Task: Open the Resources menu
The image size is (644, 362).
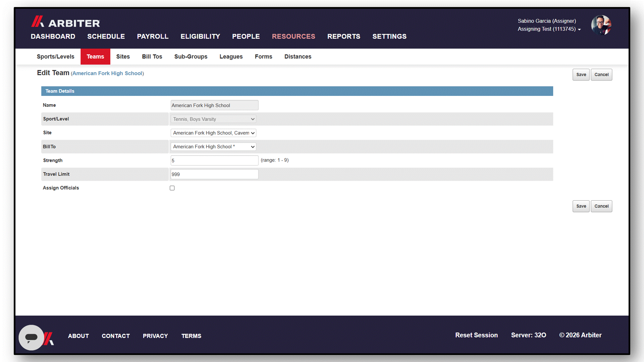Action: tap(293, 36)
